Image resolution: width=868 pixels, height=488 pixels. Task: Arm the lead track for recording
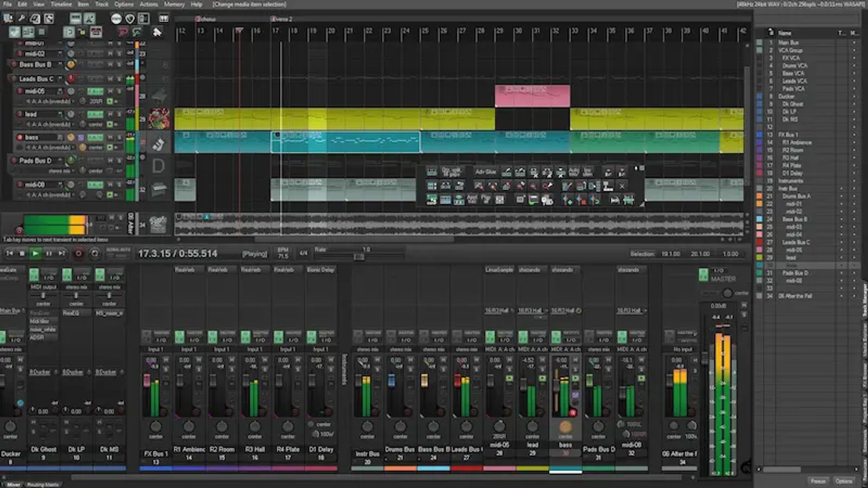20,114
